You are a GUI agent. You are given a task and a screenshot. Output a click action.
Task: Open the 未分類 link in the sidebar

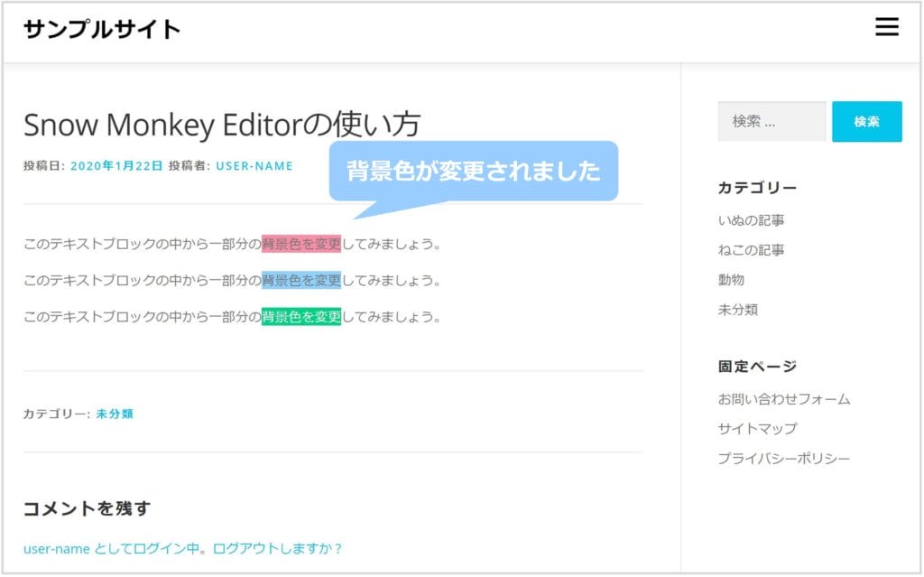[738, 309]
